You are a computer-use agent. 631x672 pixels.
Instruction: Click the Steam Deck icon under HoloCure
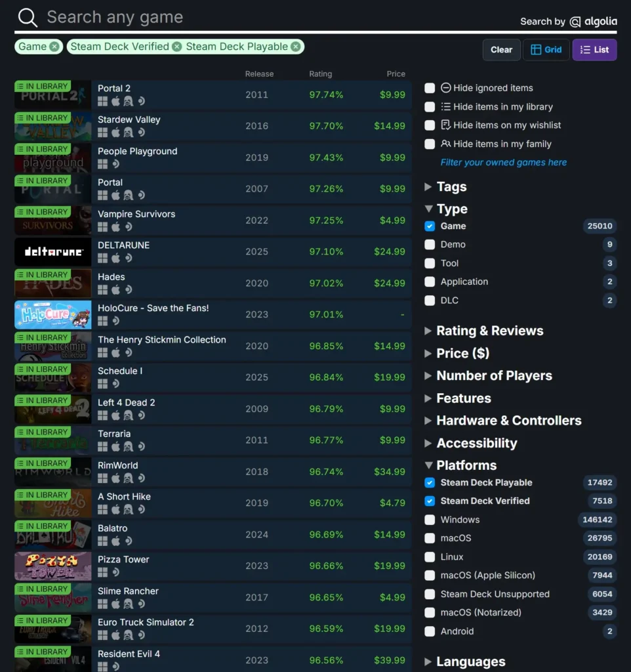click(x=115, y=320)
